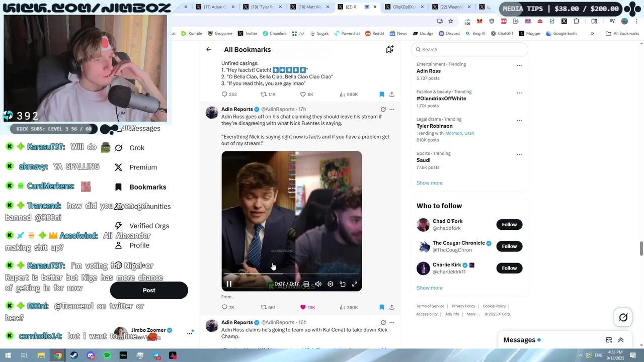Show more who-to-follow suggestions

pyautogui.click(x=429, y=288)
